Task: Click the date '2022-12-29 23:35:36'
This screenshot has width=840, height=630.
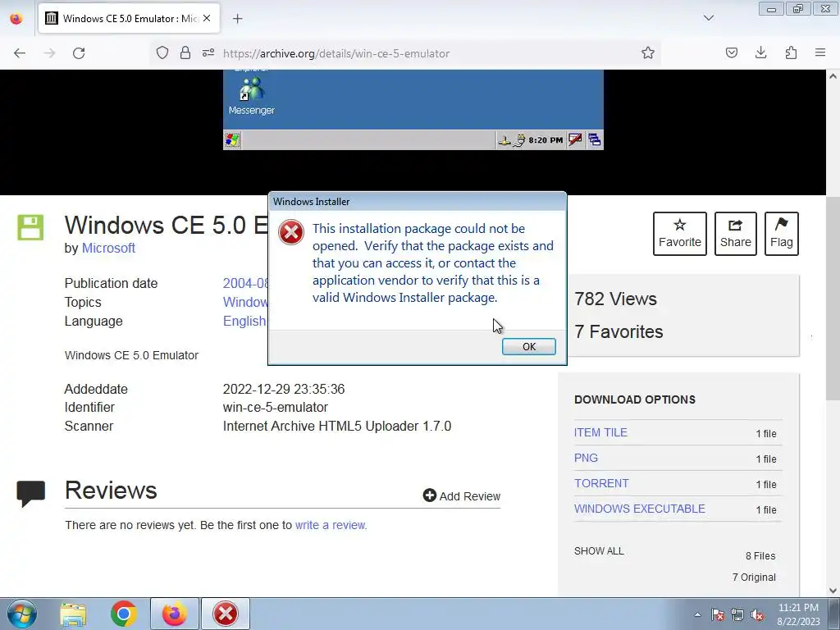Action: pos(283,389)
